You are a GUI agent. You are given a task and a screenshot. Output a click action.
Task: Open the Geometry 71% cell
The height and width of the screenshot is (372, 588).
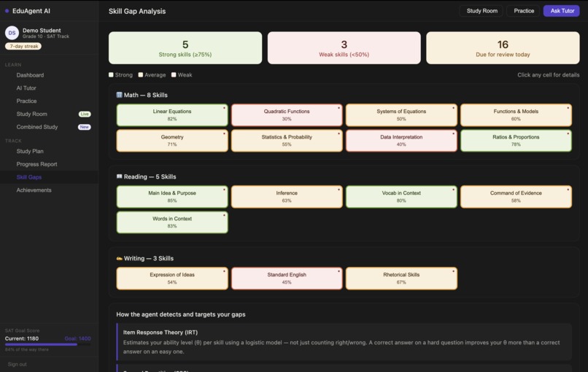(x=172, y=141)
